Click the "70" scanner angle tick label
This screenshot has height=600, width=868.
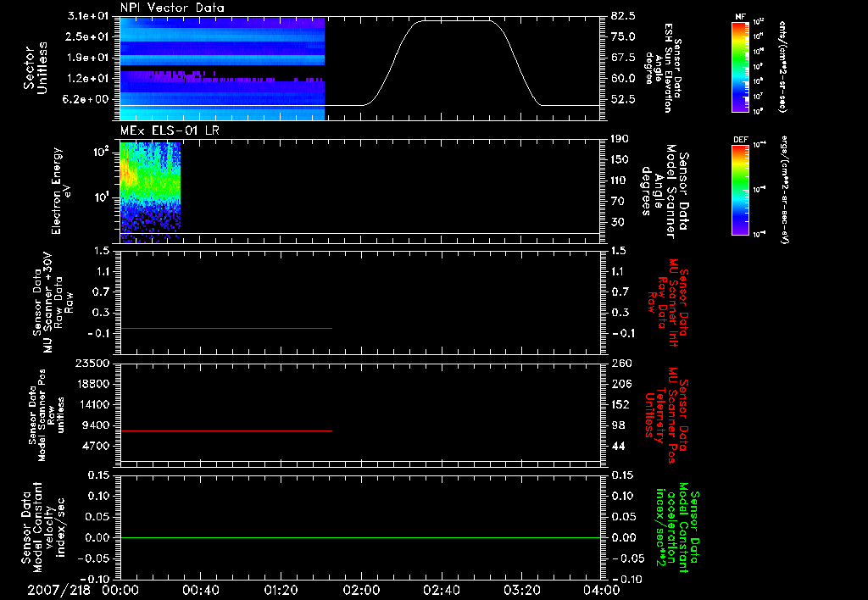point(617,201)
